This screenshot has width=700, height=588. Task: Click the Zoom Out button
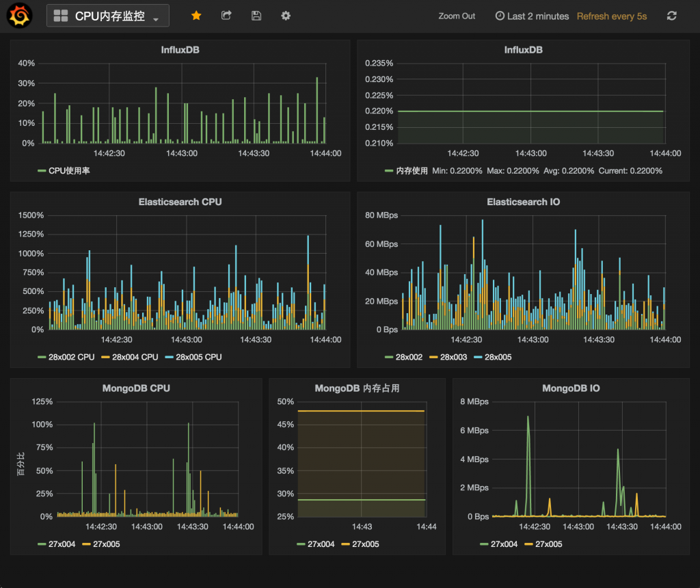click(x=457, y=16)
